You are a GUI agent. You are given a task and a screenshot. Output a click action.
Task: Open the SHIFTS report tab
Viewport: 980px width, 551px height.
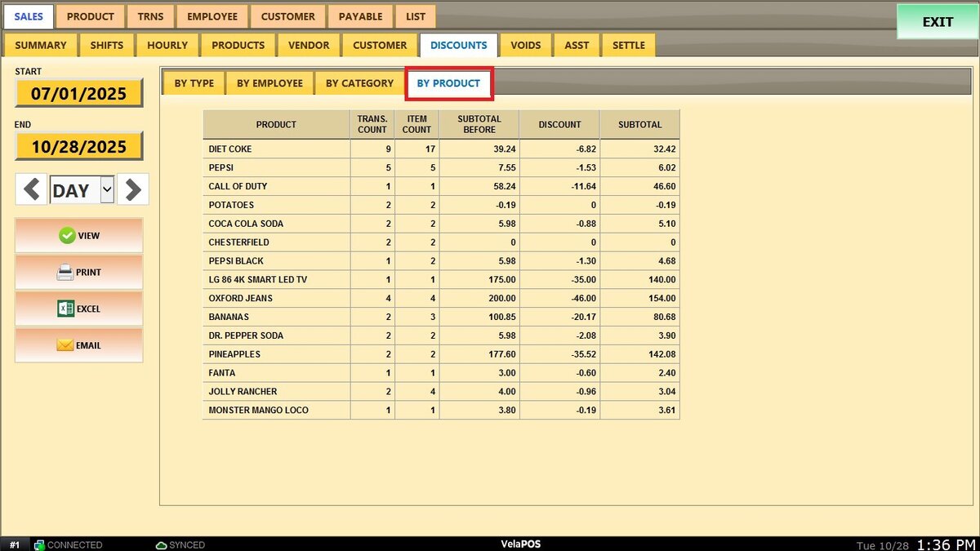pyautogui.click(x=107, y=45)
